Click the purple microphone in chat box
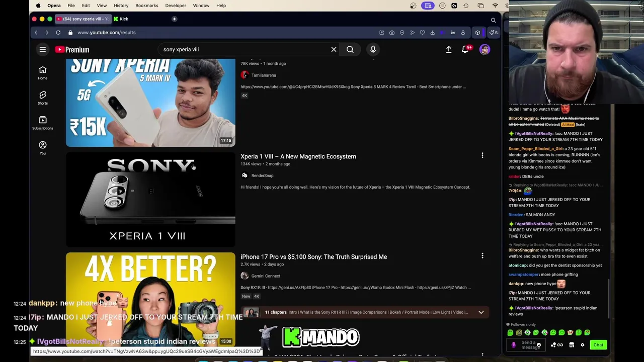This screenshot has height=362, width=644. pos(513,345)
